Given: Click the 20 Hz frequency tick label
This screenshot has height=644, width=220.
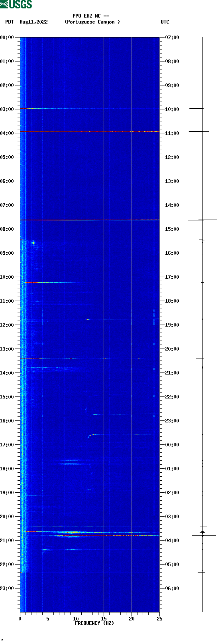Looking at the screenshot, I should [132, 619].
